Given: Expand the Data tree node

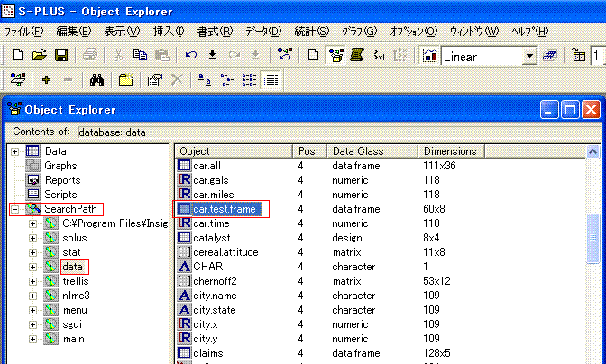Looking at the screenshot, I should 14,151.
